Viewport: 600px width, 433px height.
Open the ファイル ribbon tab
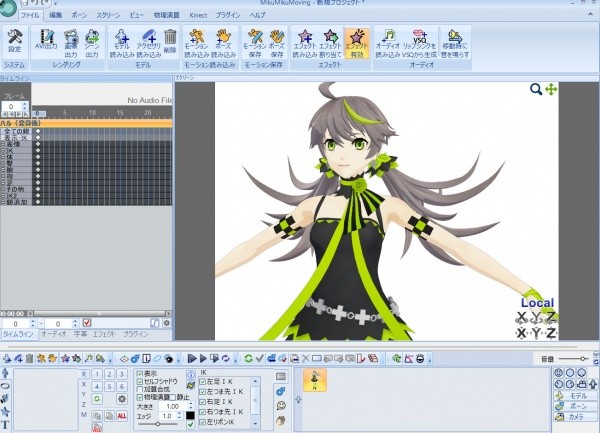coord(30,15)
